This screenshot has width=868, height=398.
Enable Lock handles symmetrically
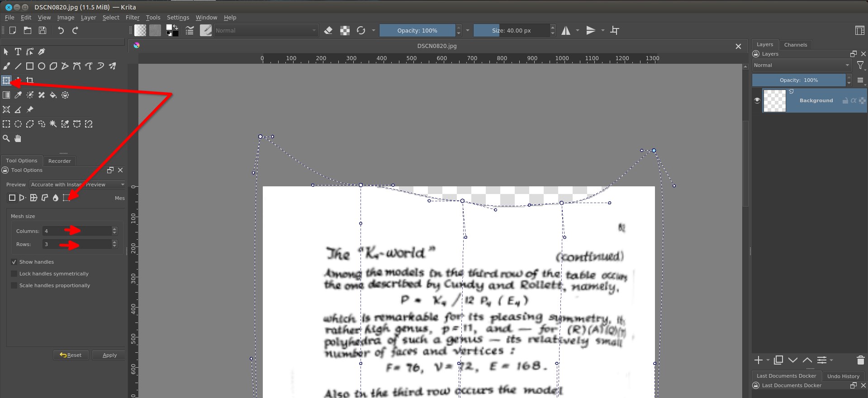point(14,274)
